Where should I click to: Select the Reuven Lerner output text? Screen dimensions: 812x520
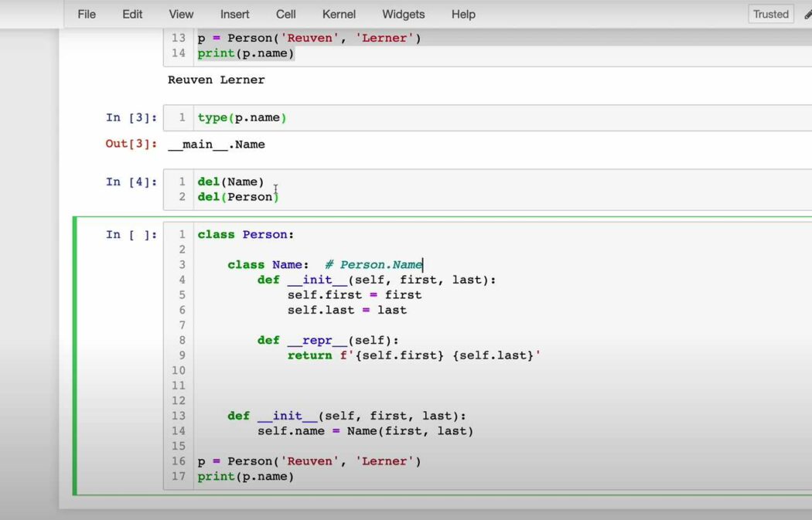pyautogui.click(x=216, y=80)
